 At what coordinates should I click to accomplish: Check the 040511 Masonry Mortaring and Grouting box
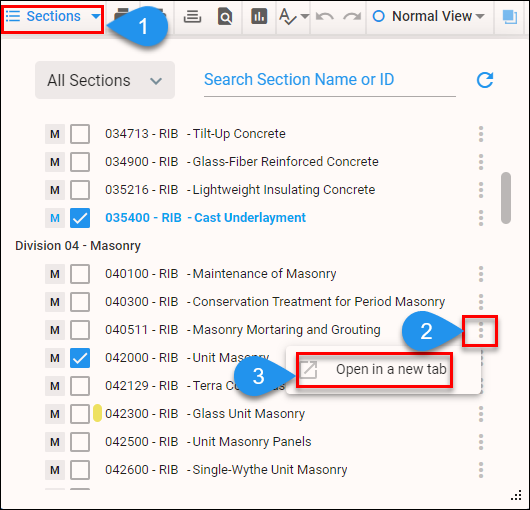pos(80,330)
